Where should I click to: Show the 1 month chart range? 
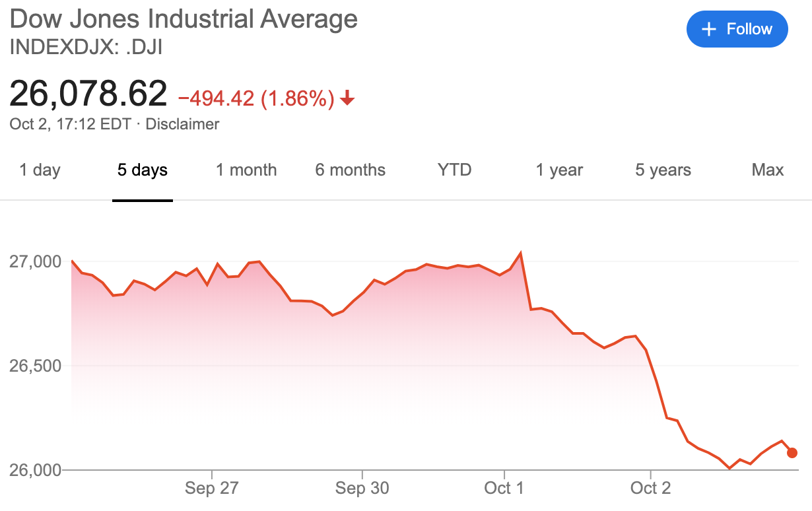click(246, 170)
